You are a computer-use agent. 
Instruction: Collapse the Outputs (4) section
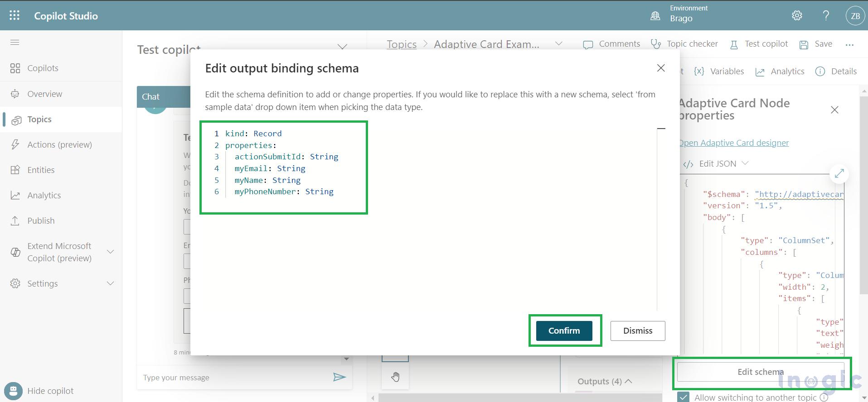pos(628,381)
